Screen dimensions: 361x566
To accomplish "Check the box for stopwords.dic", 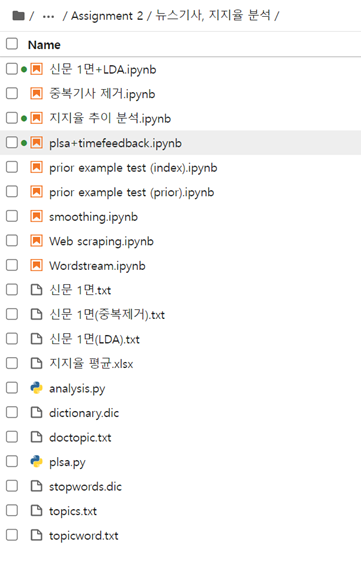I will tap(12, 486).
